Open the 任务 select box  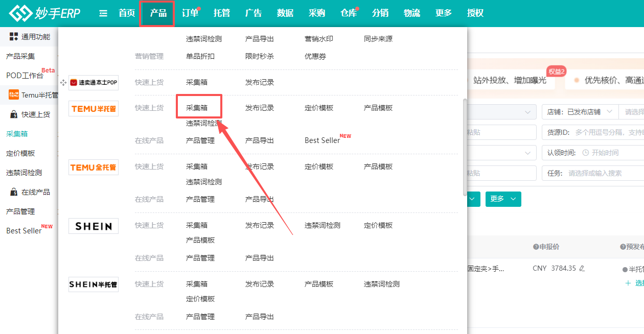(x=593, y=173)
